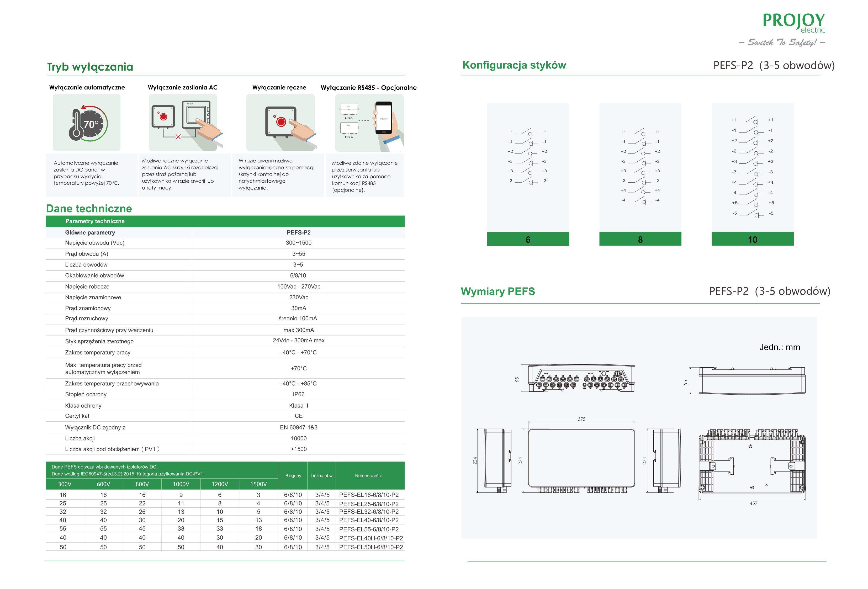Select the '6/8/10' wiring value
Image resolution: width=868 pixels, height=589 pixels.
[298, 276]
